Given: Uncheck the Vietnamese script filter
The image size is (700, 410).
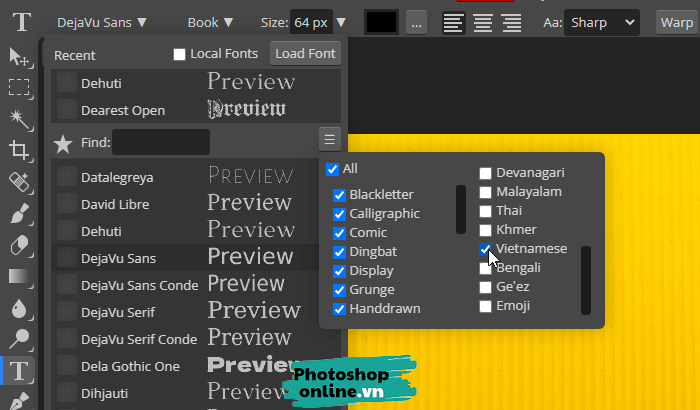Looking at the screenshot, I should pyautogui.click(x=486, y=249).
